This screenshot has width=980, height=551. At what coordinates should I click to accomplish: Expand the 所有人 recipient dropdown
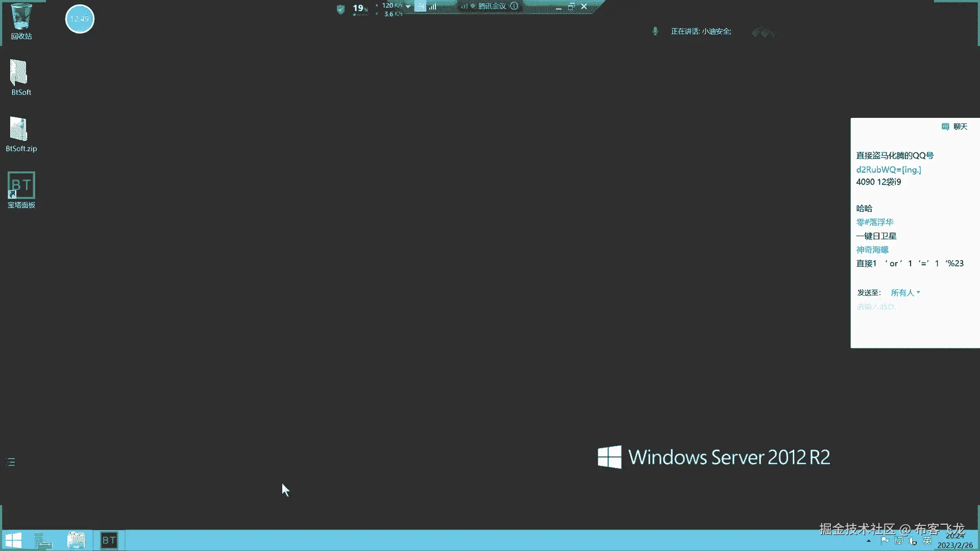[x=905, y=293]
